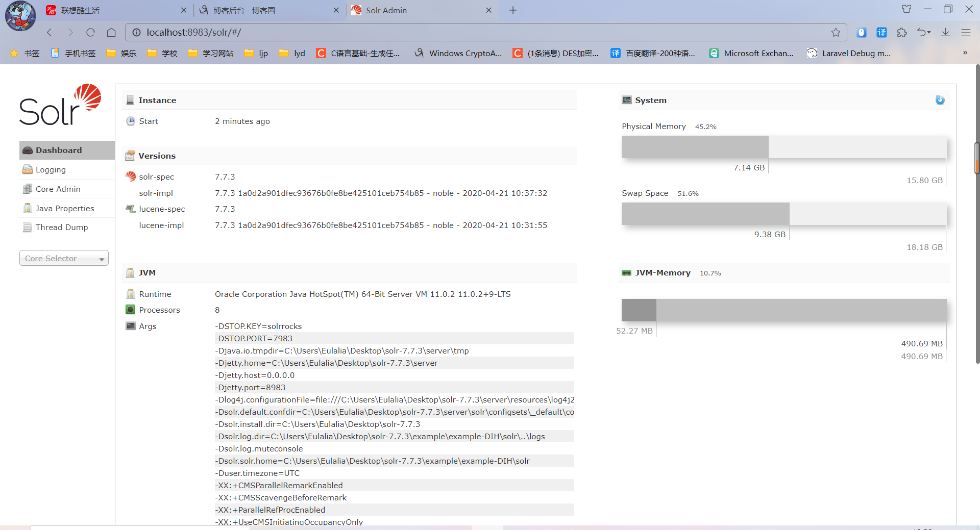The height and width of the screenshot is (530, 980).
Task: Show more bookmarks overflow chevron
Action: tap(965, 53)
